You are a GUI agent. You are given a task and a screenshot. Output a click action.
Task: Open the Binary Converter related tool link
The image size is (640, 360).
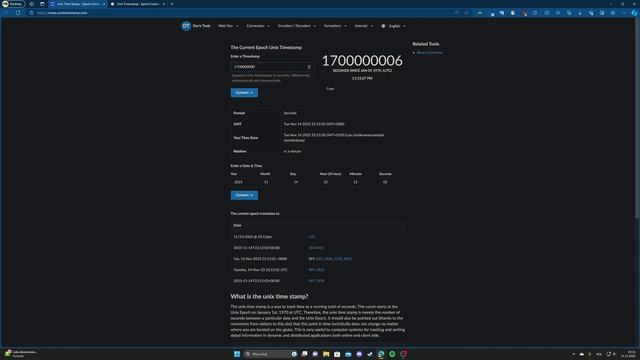[x=429, y=53]
